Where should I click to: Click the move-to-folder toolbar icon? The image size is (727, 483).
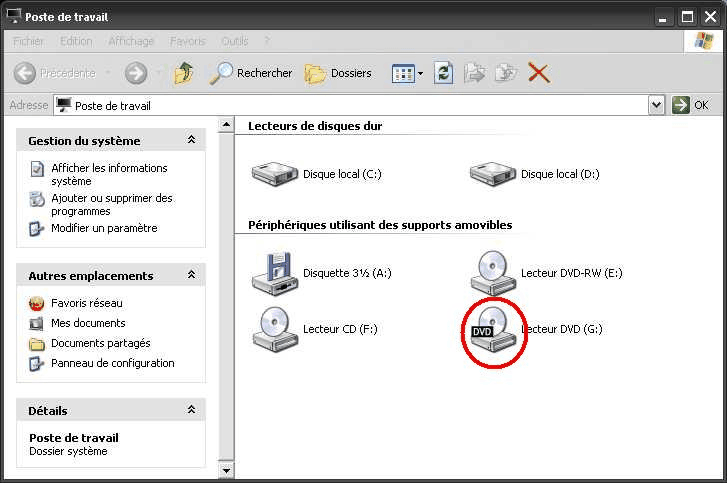[475, 73]
